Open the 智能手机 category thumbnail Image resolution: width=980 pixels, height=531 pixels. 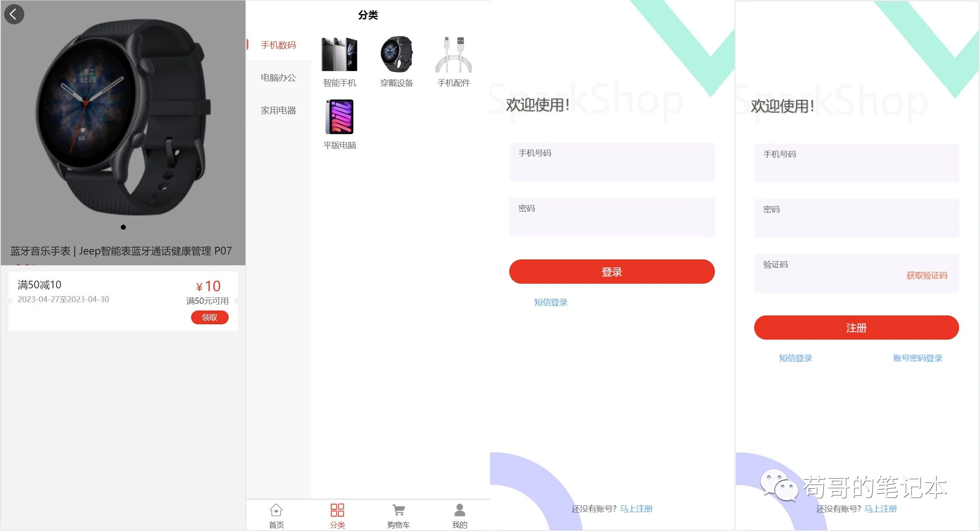(339, 54)
